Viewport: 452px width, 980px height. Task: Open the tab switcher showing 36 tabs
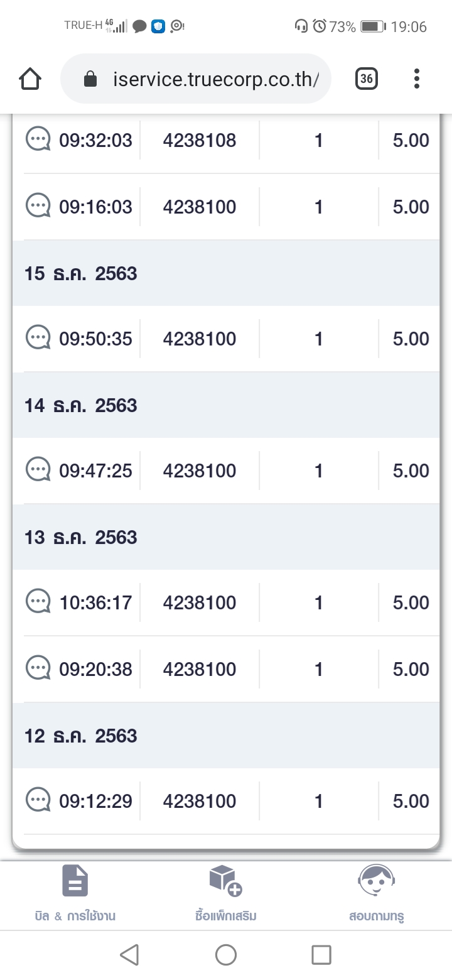tap(367, 79)
